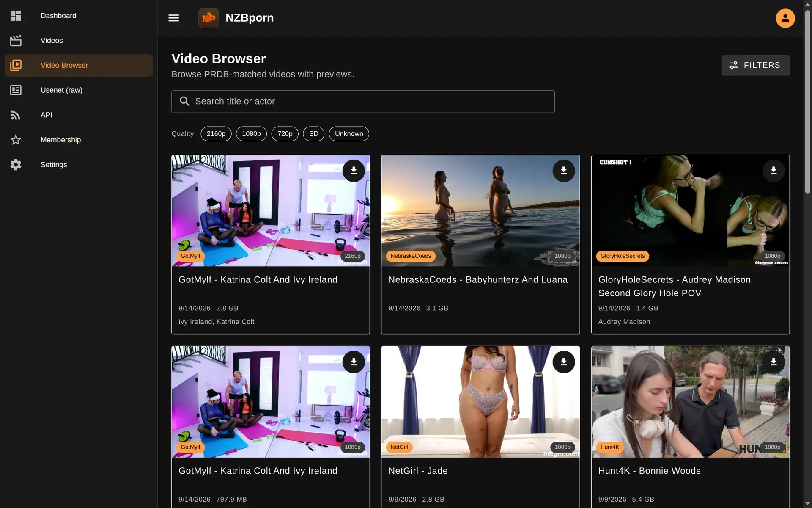812x508 pixels.
Task: Click the Videos clapperboard icon
Action: pos(16,41)
